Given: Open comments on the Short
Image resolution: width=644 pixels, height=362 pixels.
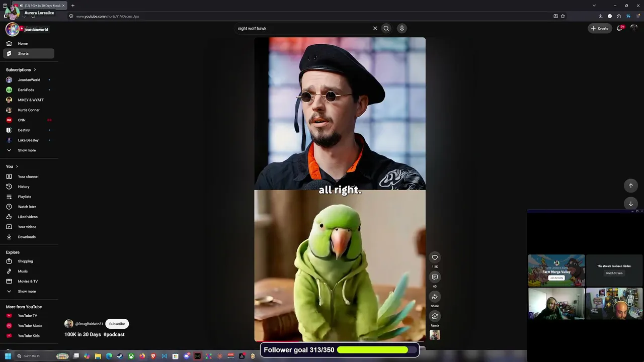Looking at the screenshot, I should (435, 277).
